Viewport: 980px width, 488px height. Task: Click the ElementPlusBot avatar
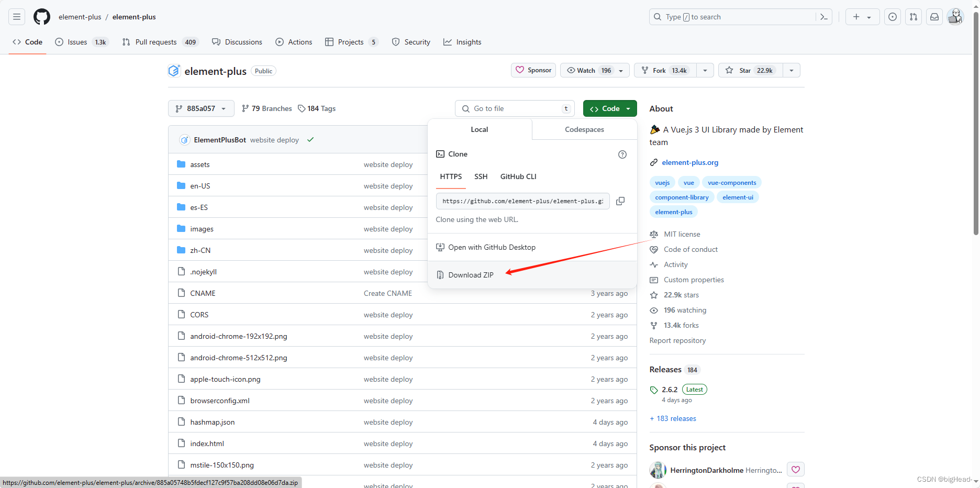184,140
